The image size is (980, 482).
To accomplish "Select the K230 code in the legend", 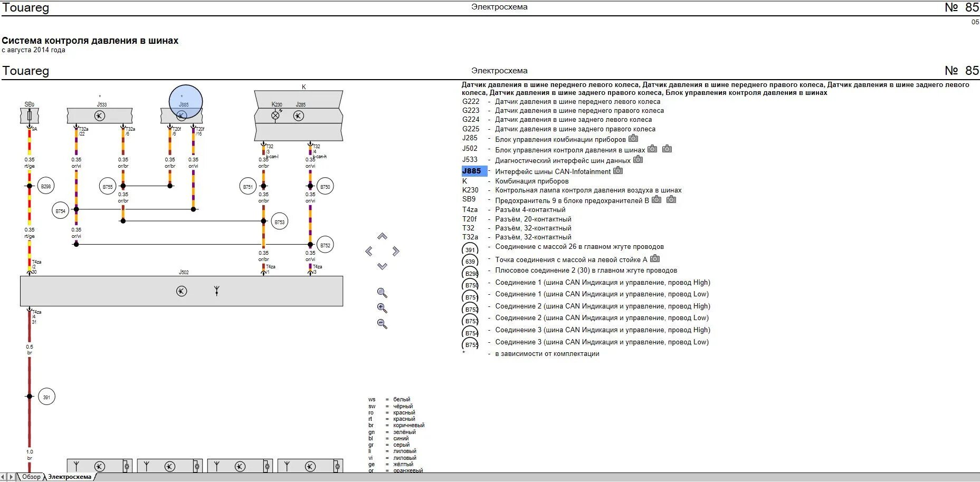I will [470, 190].
